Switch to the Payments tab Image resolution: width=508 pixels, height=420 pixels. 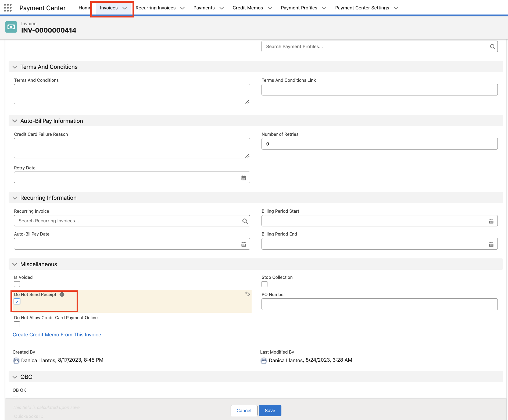click(x=204, y=8)
